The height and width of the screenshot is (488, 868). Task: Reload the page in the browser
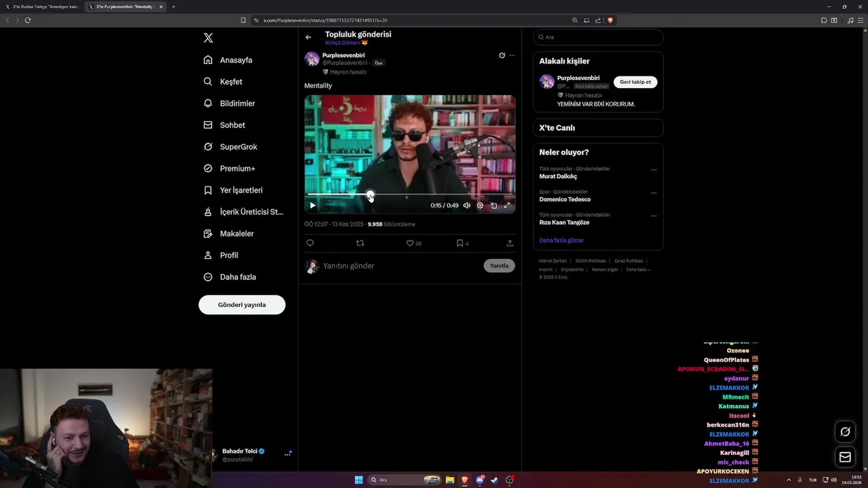coord(28,20)
